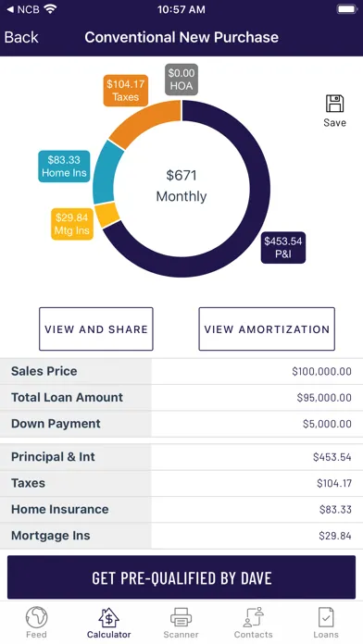Select the Calculator house icon
The width and height of the screenshot is (363, 644).
point(108,617)
